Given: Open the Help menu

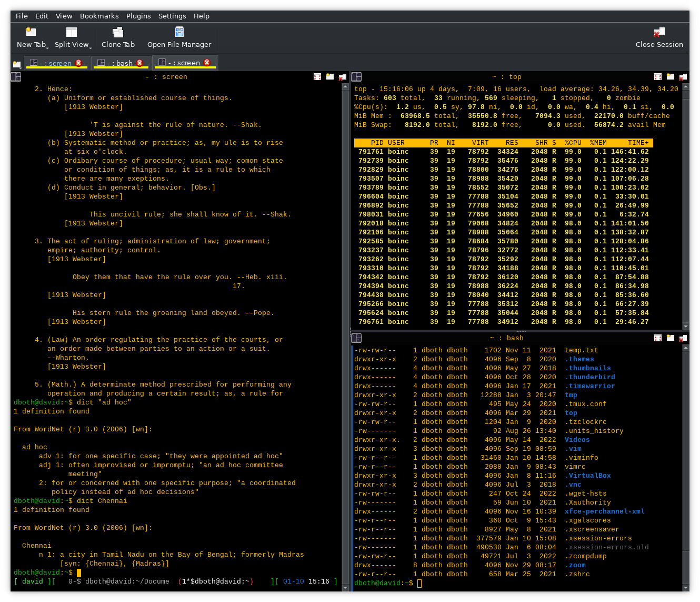Looking at the screenshot, I should tap(201, 16).
